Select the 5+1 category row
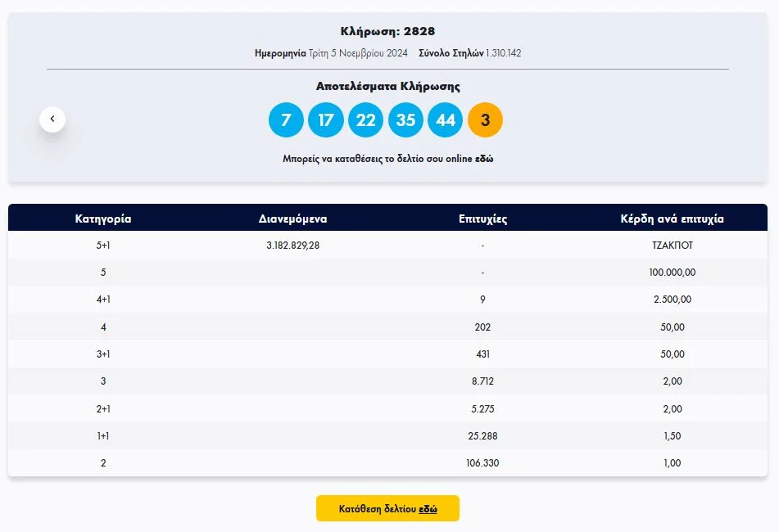779x532 pixels. click(x=103, y=246)
